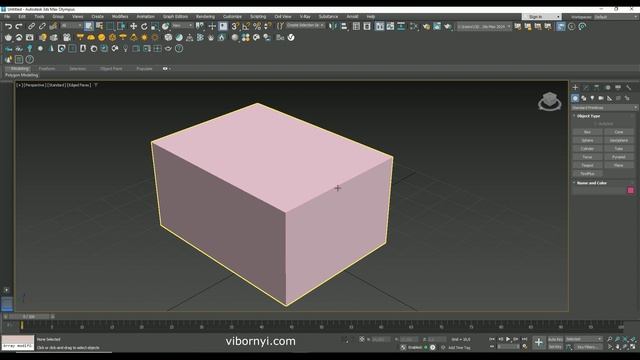Click the Mirror tool icon
Viewport: 640px width, 360px height.
coord(333,27)
